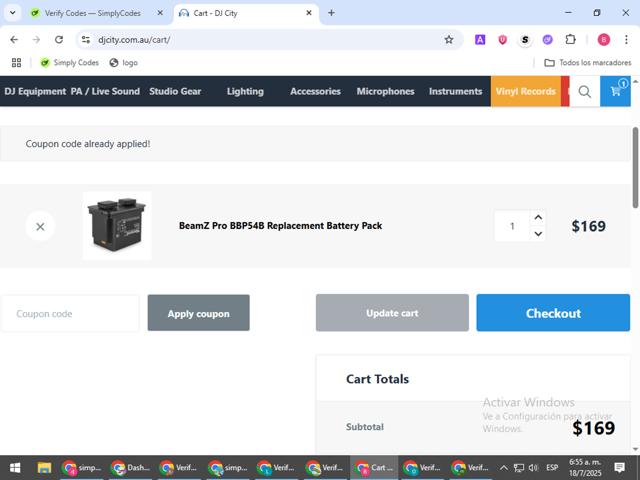Image resolution: width=640 pixels, height=480 pixels.
Task: Open the ESP language indicator
Action: tap(552, 468)
